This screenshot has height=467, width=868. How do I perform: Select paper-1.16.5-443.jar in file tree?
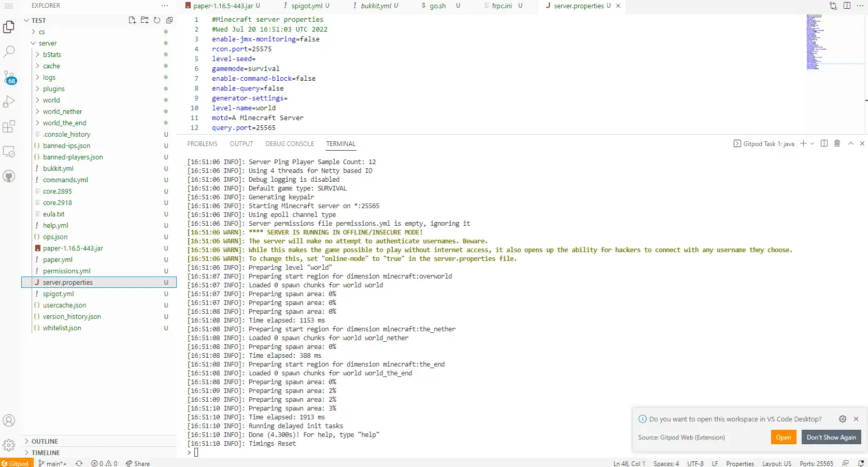point(73,248)
